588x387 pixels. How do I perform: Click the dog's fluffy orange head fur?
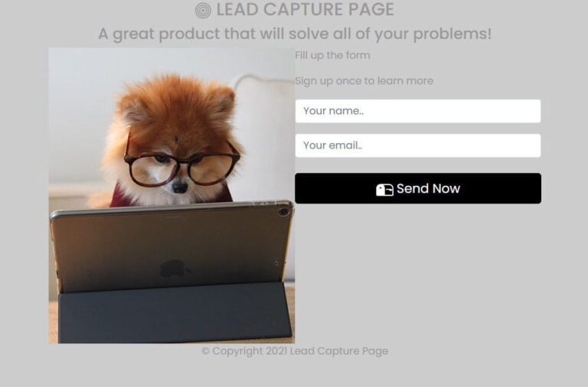[x=176, y=109]
